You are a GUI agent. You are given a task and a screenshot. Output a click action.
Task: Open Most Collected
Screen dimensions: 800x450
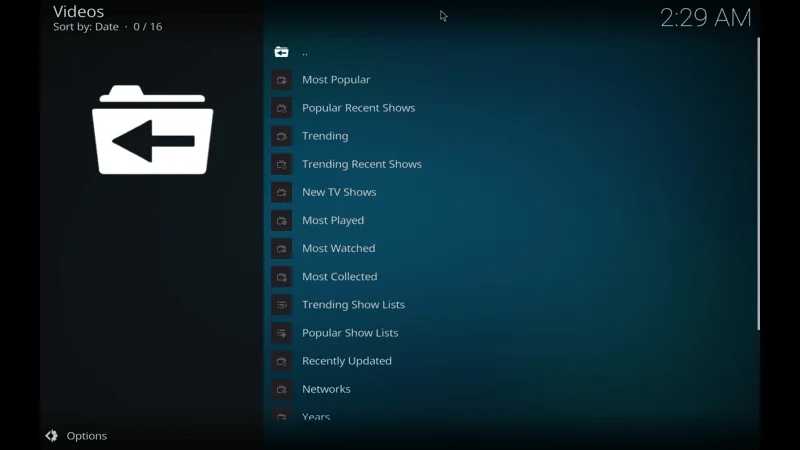click(339, 277)
